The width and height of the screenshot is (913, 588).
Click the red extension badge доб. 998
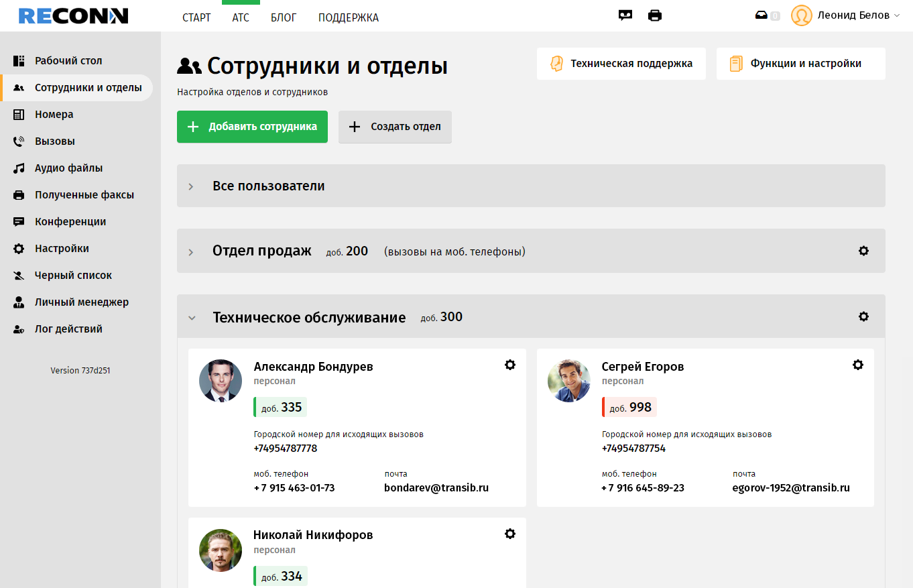[x=629, y=407]
